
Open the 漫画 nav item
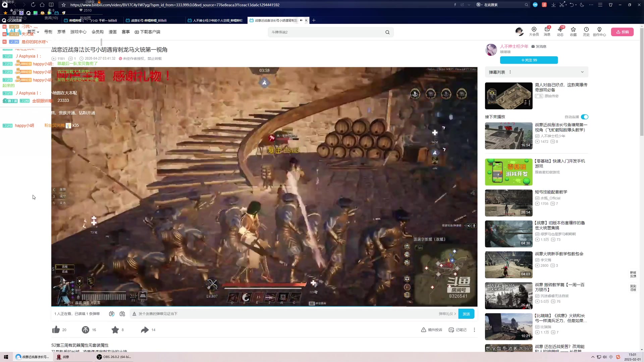coord(113,32)
